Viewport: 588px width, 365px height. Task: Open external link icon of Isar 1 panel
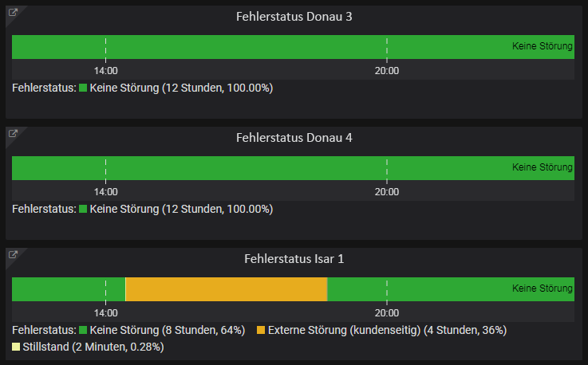click(13, 254)
